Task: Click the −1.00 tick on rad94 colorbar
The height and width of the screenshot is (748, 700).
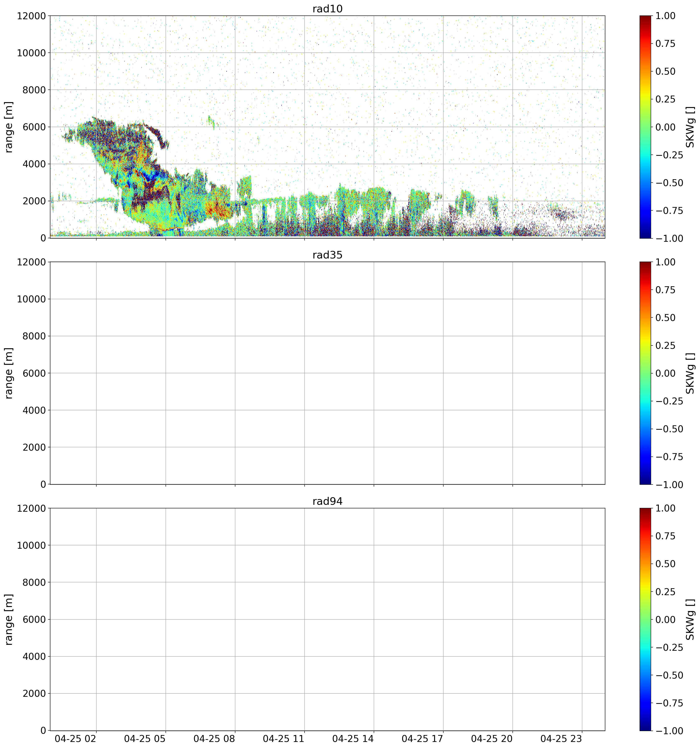Action: coord(669,731)
